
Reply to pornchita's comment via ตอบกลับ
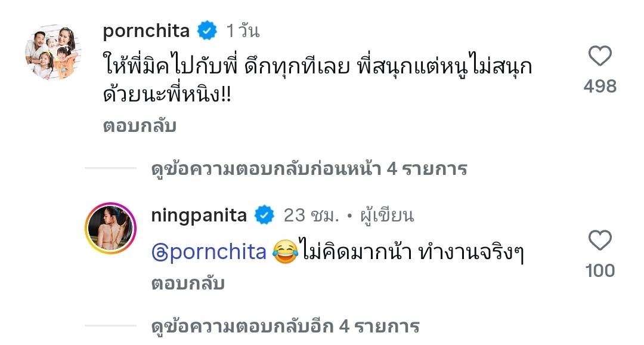click(x=140, y=126)
